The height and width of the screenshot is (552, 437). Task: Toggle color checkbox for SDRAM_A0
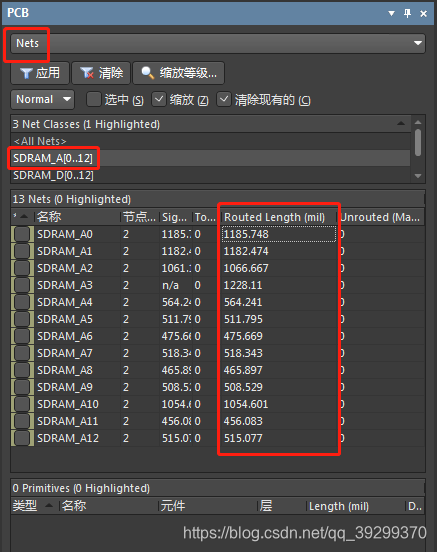(22, 234)
